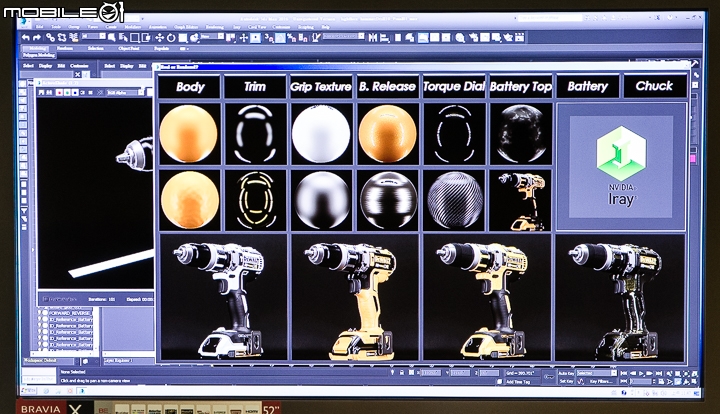This screenshot has width=720, height=414.
Task: Play the animation from playback controls
Action: pyautogui.click(x=641, y=373)
